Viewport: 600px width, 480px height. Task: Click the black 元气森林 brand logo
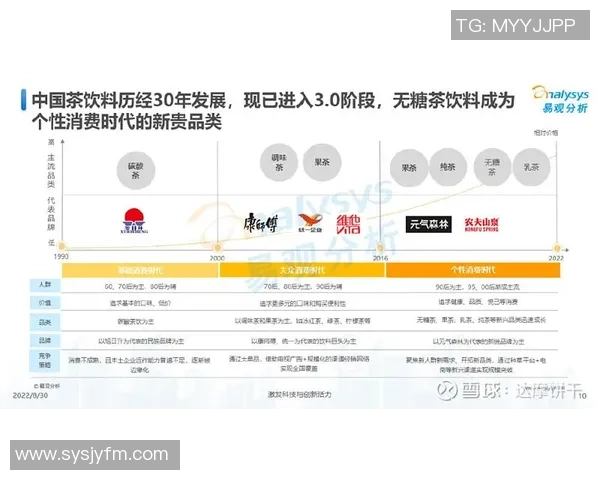click(429, 224)
